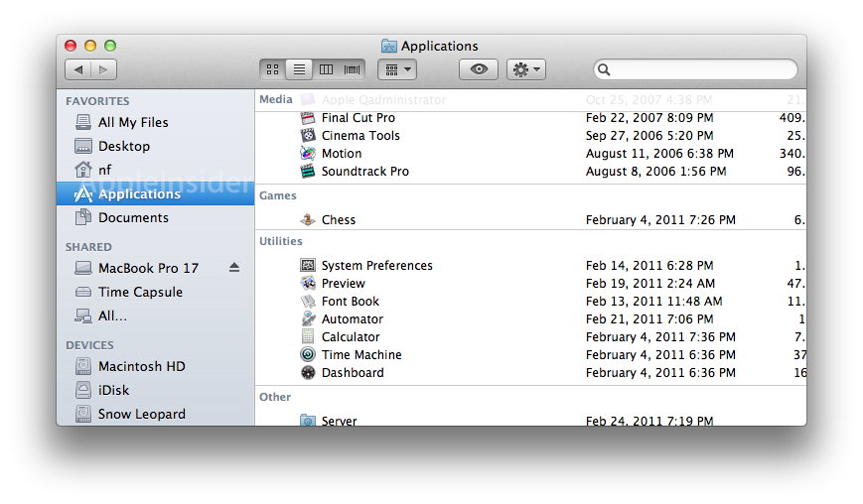
Task: Switch to list view
Action: click(299, 69)
